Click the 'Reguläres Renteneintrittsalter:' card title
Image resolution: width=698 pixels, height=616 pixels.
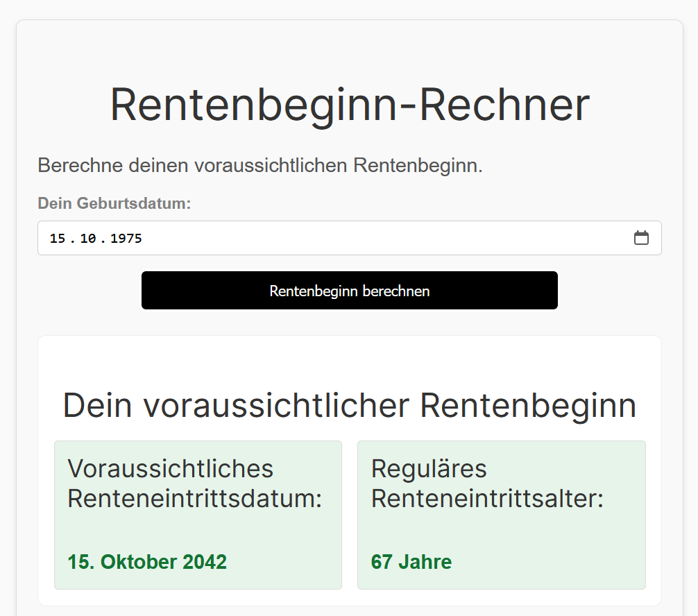coord(487,484)
